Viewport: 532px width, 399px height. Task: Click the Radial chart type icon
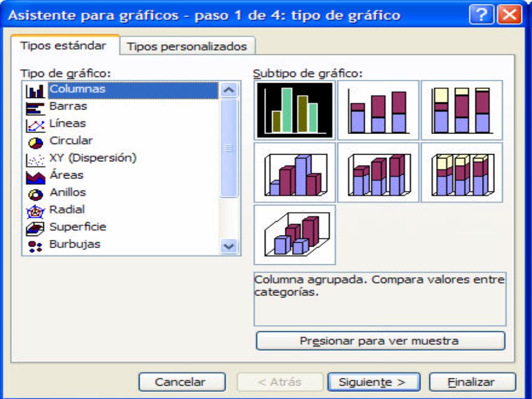35,212
